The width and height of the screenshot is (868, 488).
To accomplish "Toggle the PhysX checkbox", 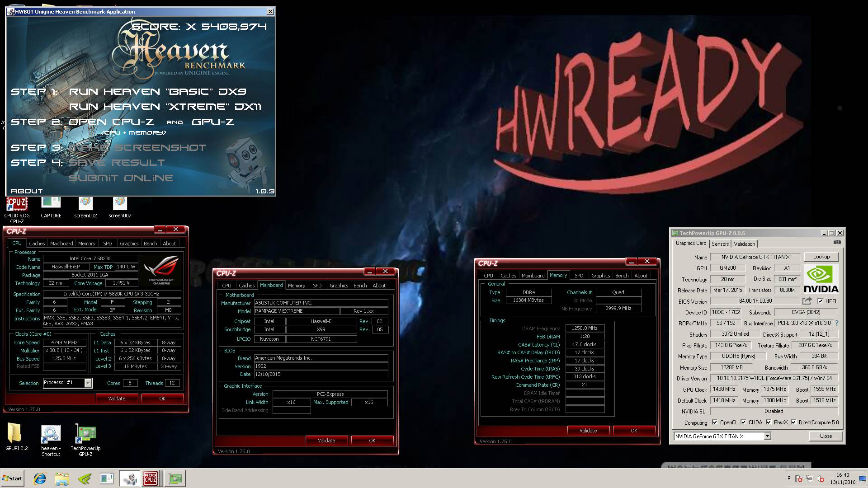I will coord(769,422).
